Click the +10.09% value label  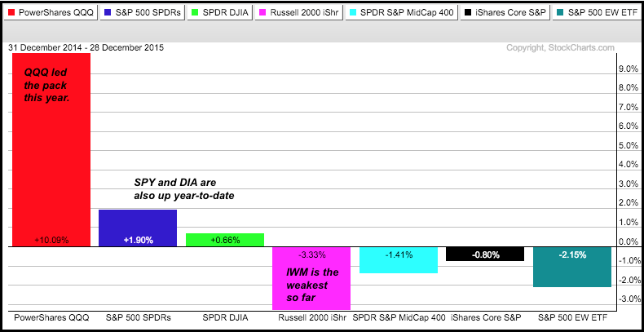51,241
